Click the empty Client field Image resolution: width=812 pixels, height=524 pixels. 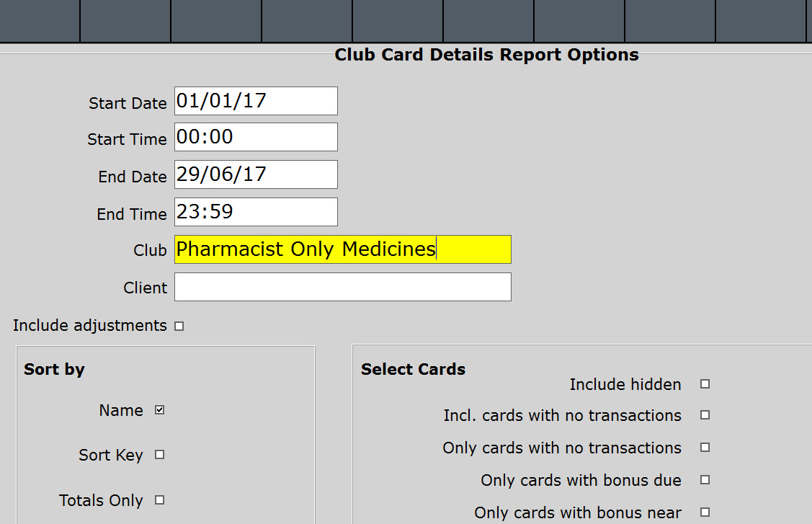343,287
